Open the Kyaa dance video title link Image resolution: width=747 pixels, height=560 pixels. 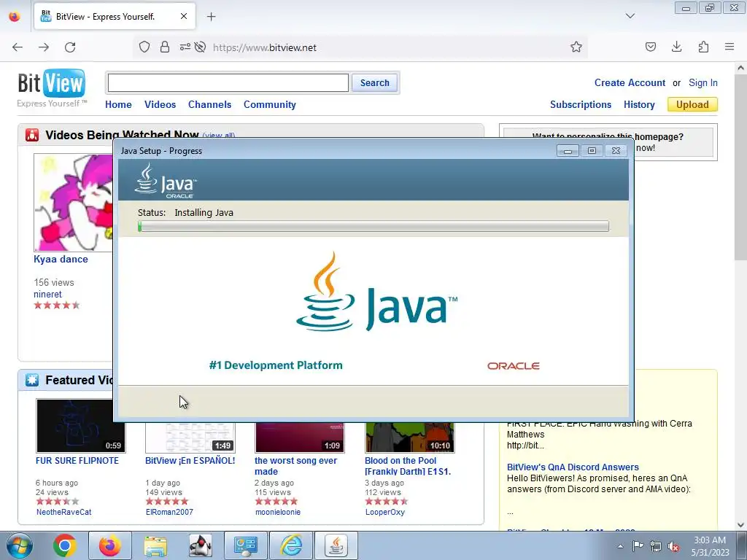(x=61, y=260)
